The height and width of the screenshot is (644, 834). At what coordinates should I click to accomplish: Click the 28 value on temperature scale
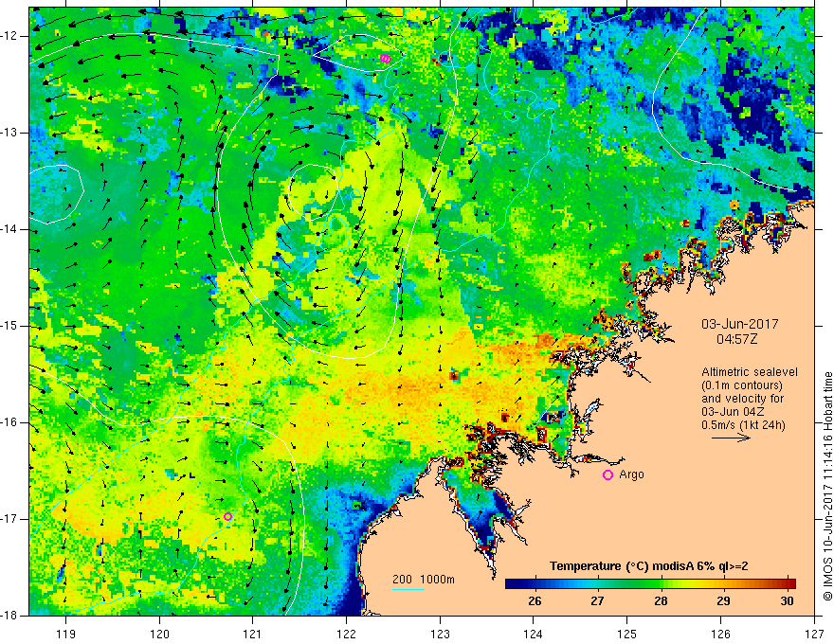pos(660,601)
